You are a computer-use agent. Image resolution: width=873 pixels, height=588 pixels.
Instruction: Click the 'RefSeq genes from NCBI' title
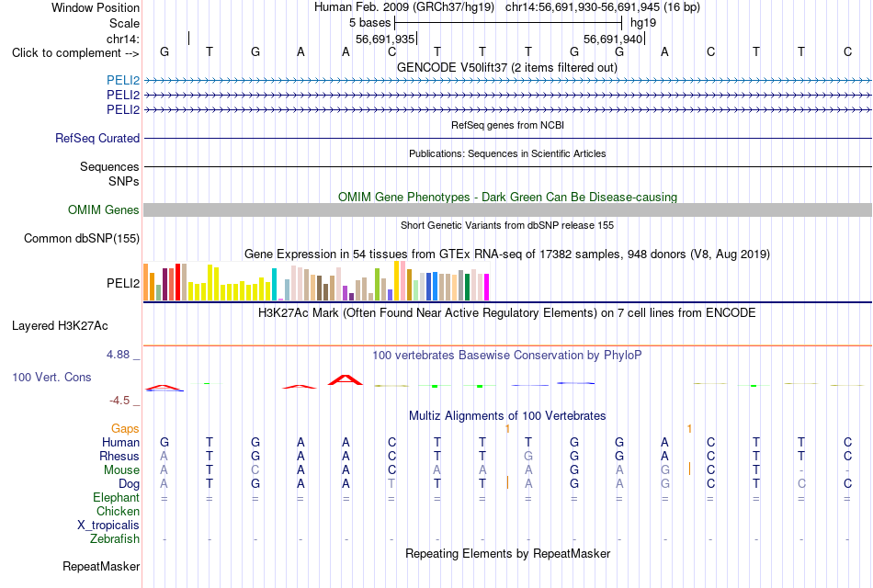tap(508, 125)
